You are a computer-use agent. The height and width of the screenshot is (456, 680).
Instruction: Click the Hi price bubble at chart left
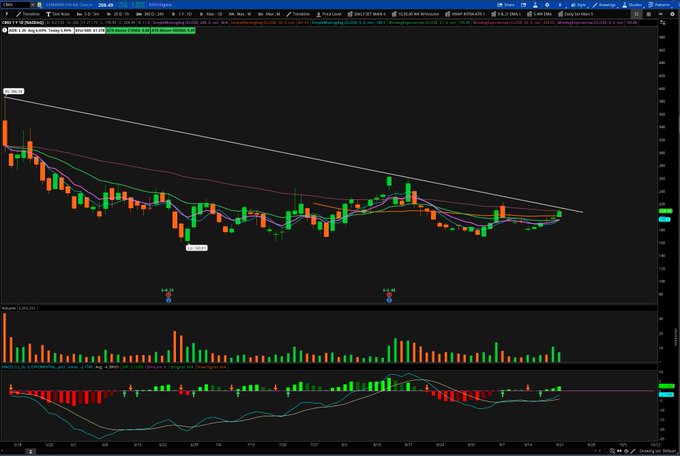[x=13, y=91]
